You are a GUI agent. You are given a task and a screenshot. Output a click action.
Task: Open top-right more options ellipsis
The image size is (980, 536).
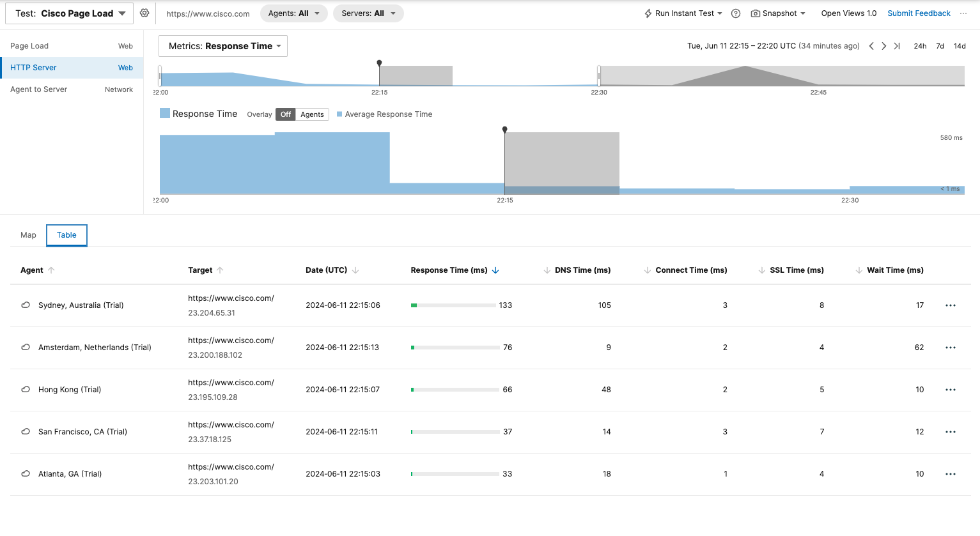coord(963,13)
